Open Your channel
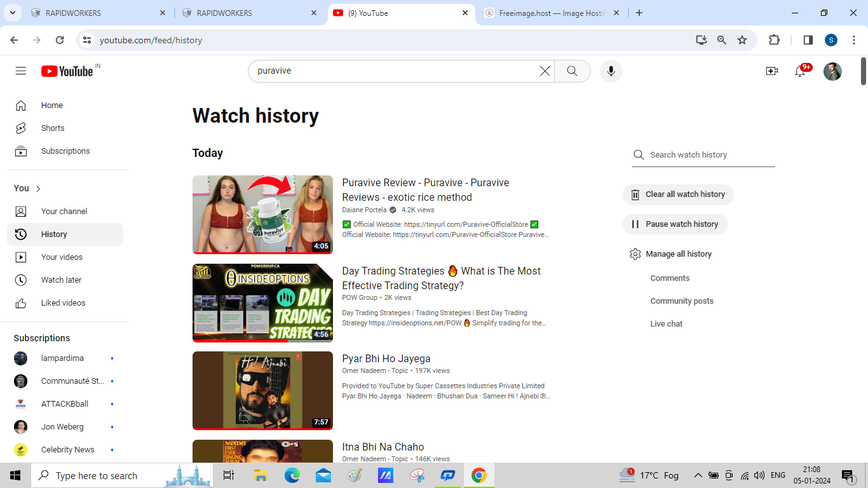This screenshot has height=488, width=868. click(65, 212)
